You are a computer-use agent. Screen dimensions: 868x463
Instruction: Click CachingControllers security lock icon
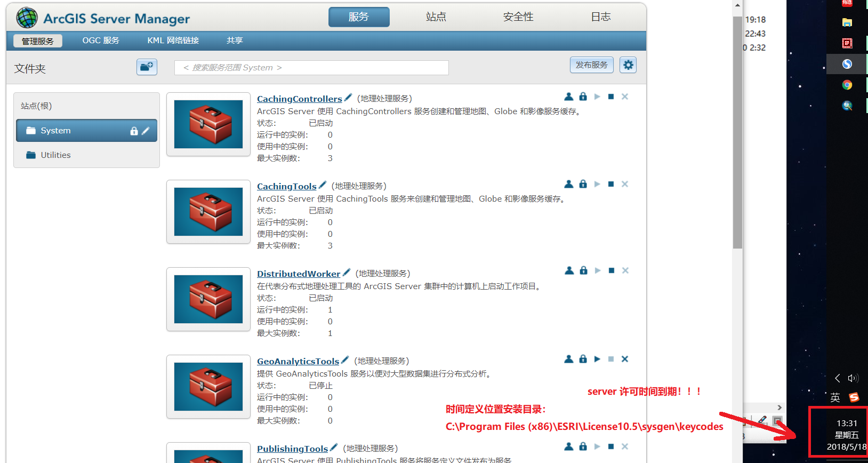pyautogui.click(x=583, y=97)
